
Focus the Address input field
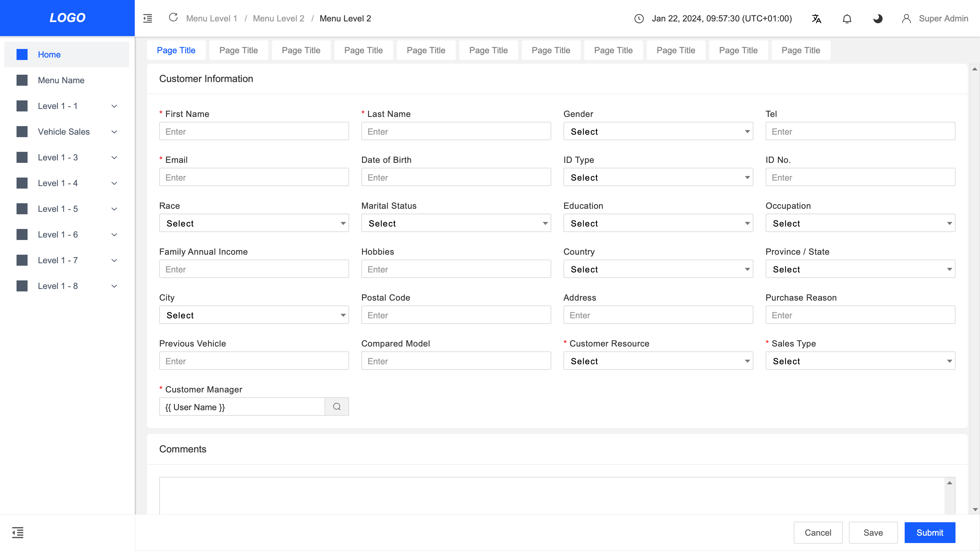click(658, 315)
